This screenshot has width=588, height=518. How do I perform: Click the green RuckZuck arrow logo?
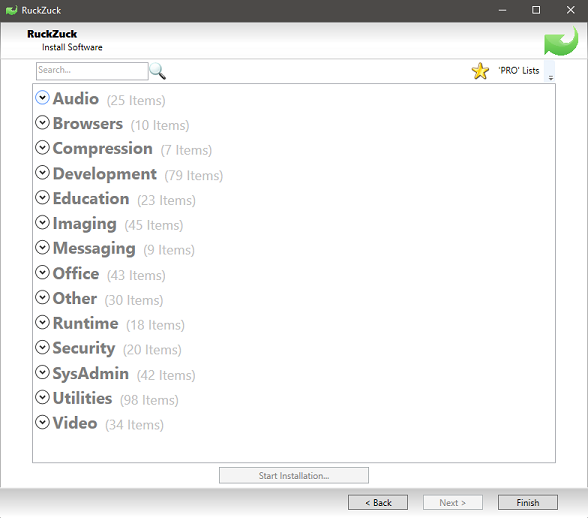pos(561,41)
